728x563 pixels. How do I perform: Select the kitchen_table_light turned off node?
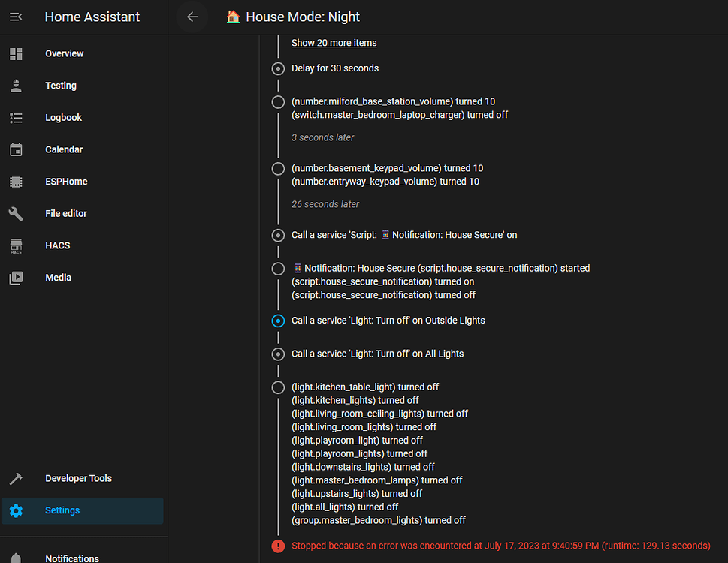(278, 387)
